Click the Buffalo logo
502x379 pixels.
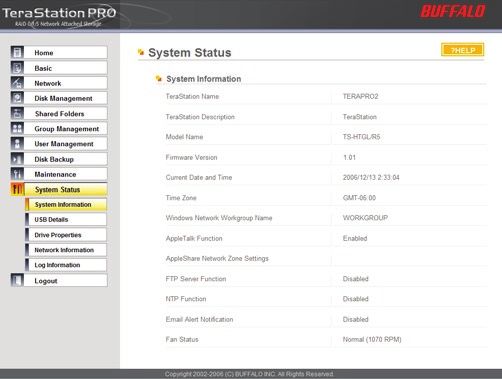(x=453, y=11)
